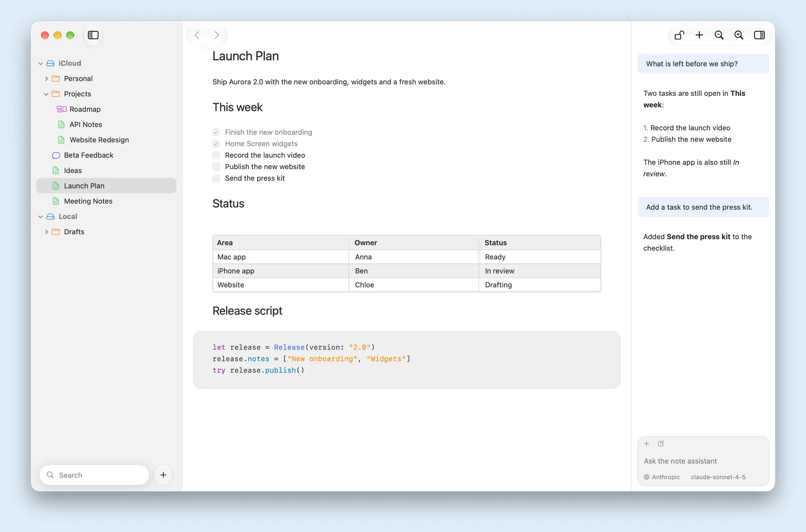Collapse the Projects folder
Image resolution: width=806 pixels, height=532 pixels.
(46, 94)
